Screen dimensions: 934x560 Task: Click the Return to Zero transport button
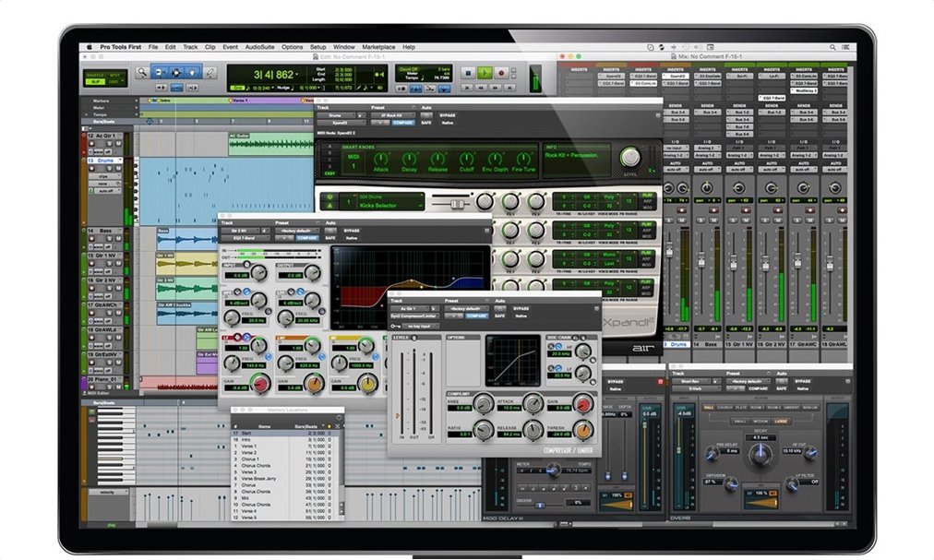[x=468, y=88]
